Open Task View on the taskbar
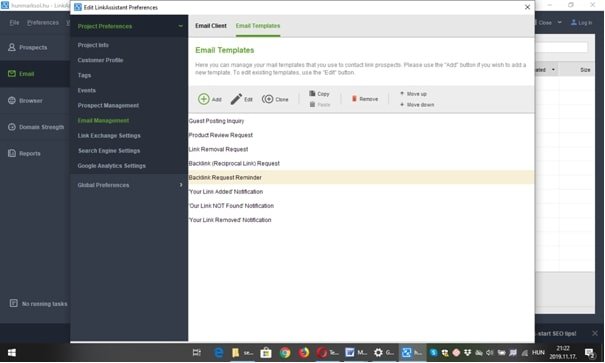The image size is (605, 363). [197, 353]
